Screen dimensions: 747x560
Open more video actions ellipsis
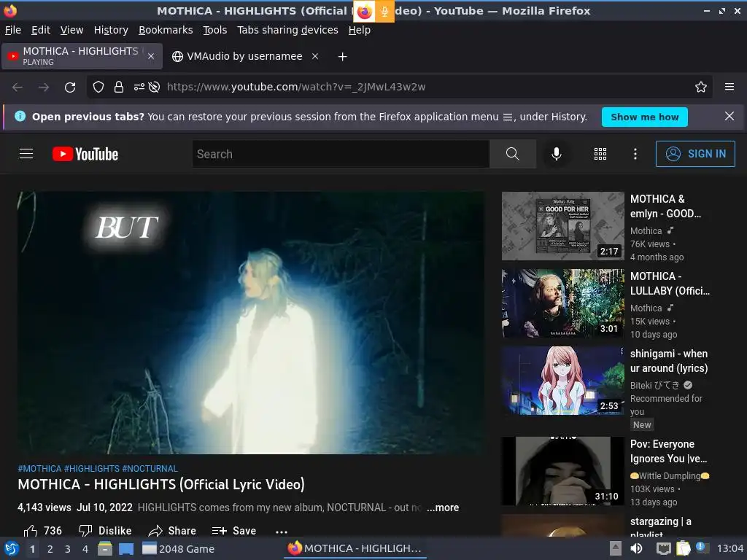coord(282,532)
